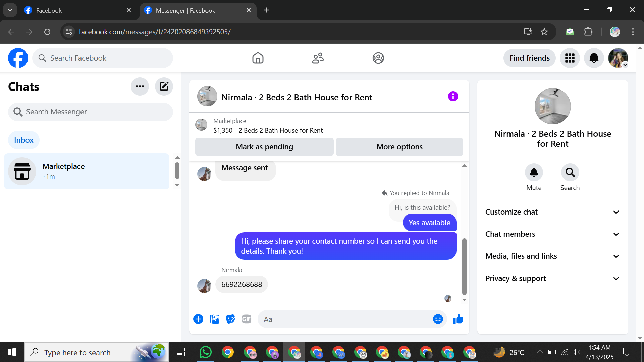644x362 pixels.
Task: Open Chrome menu three vertical dots
Action: [x=633, y=32]
